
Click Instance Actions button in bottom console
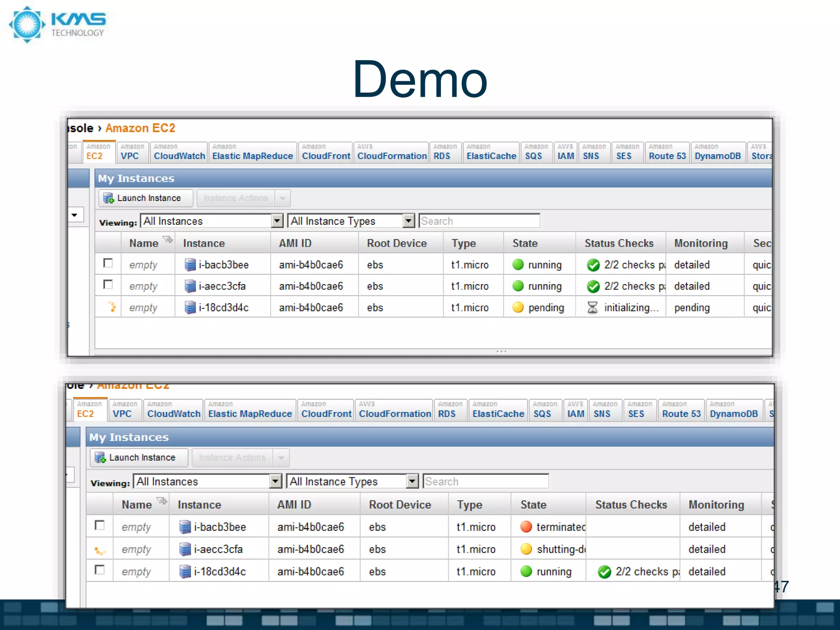(x=232, y=458)
